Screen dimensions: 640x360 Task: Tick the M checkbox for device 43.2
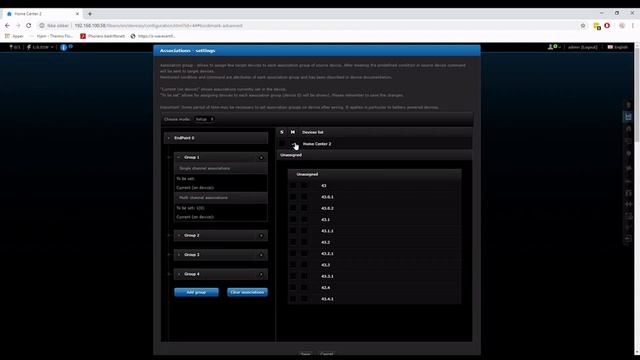[x=304, y=242]
